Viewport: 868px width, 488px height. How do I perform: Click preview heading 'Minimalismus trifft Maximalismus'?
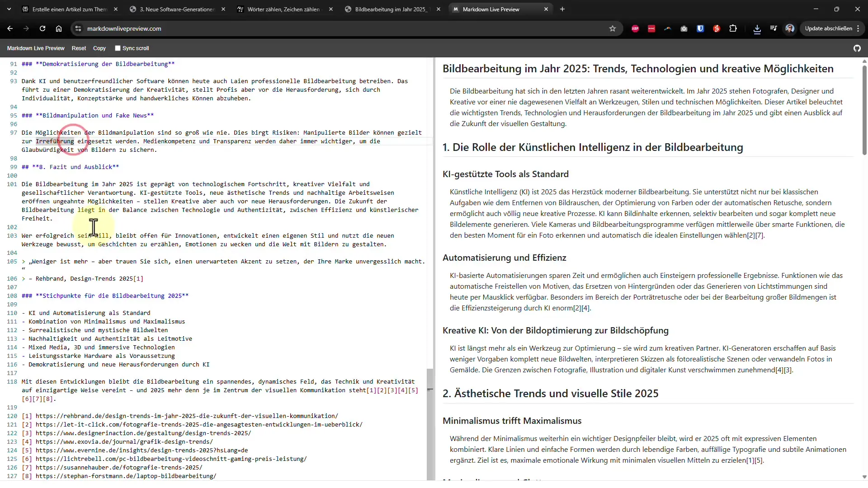click(512, 421)
